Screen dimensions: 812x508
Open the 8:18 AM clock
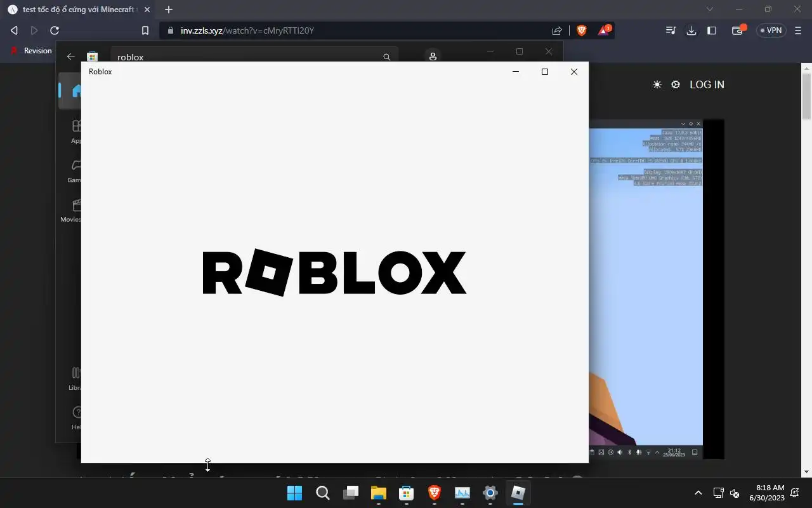pyautogui.click(x=767, y=493)
